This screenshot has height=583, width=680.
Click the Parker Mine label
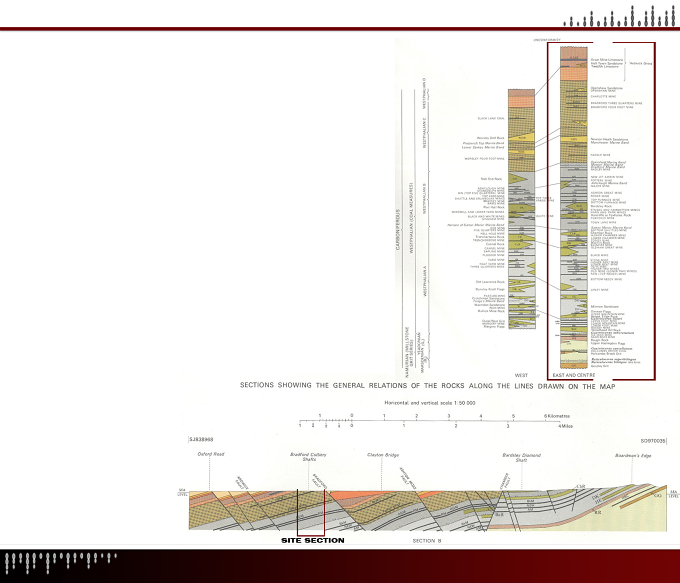[x=601, y=155]
